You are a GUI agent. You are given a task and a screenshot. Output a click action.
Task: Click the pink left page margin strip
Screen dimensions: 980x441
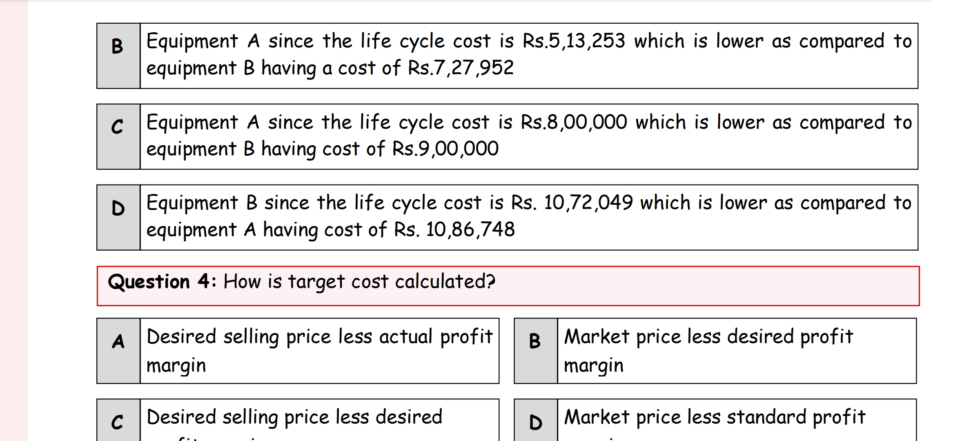14,220
